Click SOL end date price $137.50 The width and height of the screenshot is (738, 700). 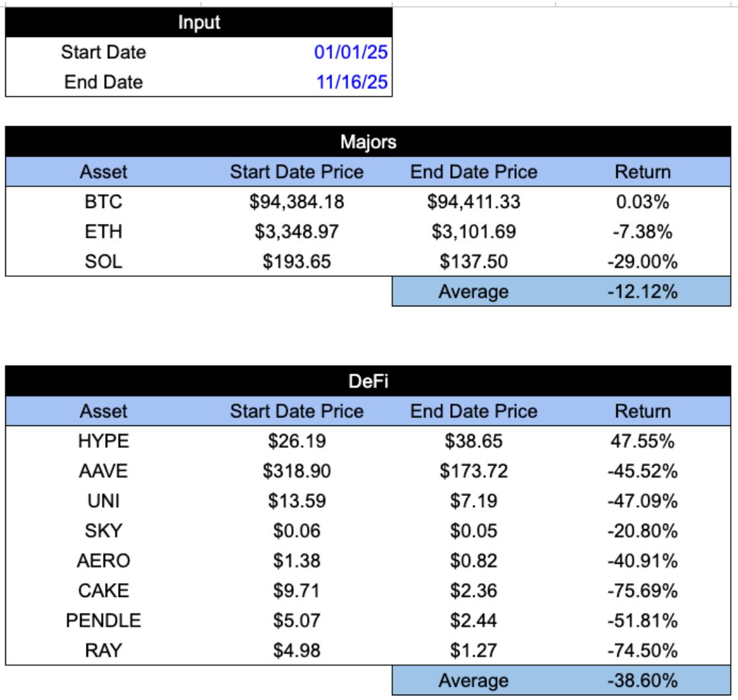click(x=473, y=262)
